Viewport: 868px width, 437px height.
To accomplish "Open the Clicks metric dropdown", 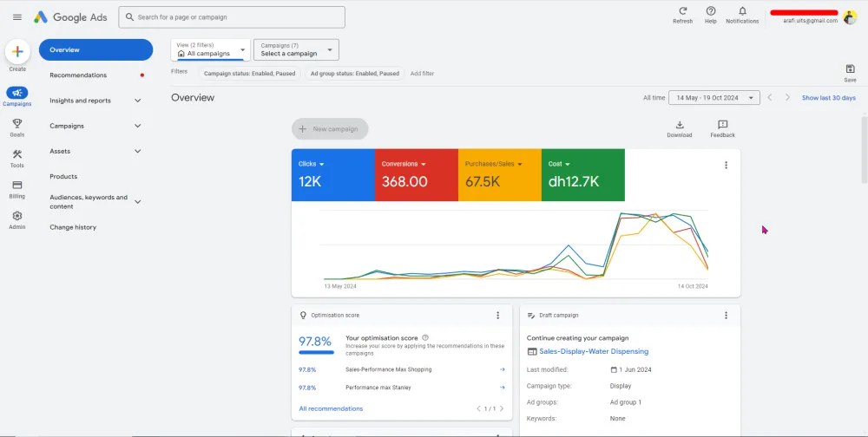I will [311, 164].
